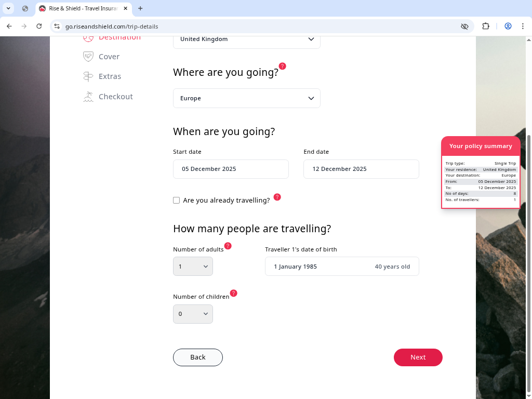Image resolution: width=532 pixels, height=399 pixels.
Task: Open the Europe destination dropdown
Action: pos(246,98)
